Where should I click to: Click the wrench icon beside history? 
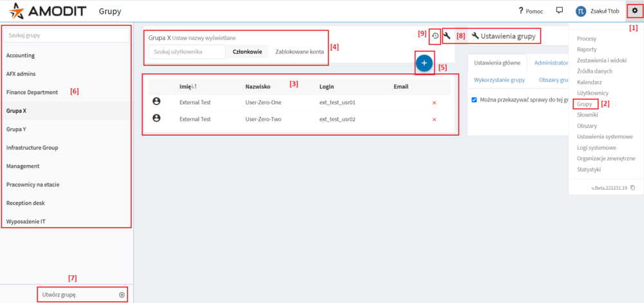[447, 36]
